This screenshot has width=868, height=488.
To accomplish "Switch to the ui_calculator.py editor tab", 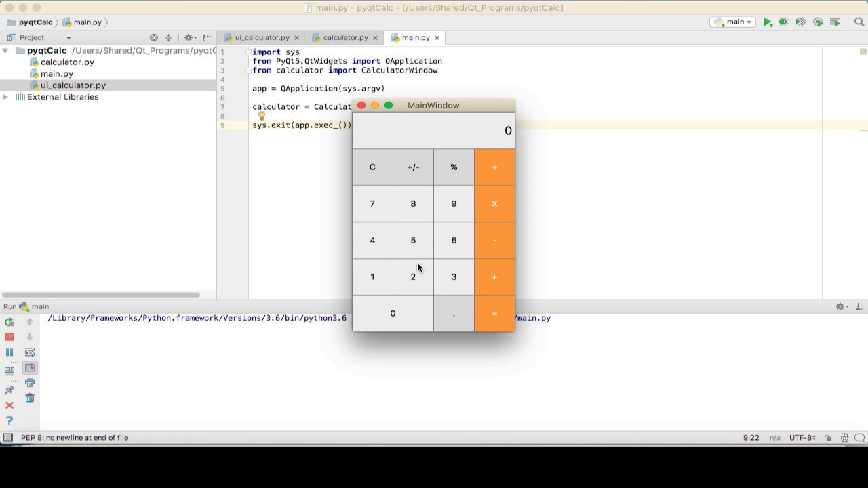I will coord(262,38).
